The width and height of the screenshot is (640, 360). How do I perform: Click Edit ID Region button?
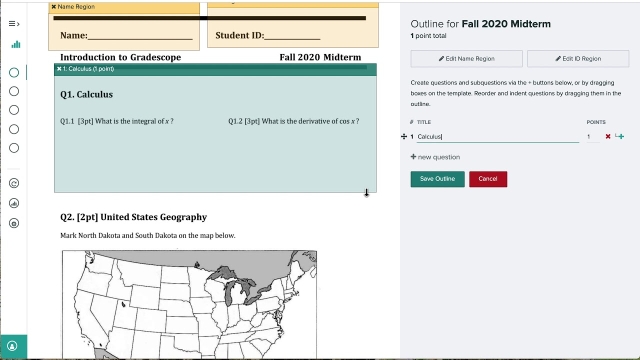pos(578,59)
